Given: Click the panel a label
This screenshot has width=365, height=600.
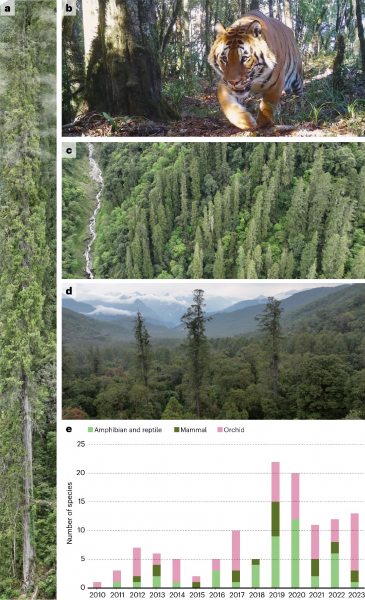Looking at the screenshot, I should point(7,7).
